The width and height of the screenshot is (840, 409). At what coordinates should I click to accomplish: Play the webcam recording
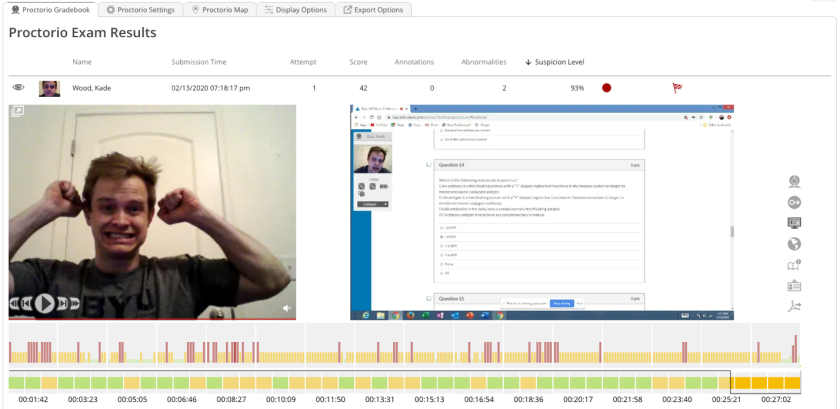pos(44,303)
